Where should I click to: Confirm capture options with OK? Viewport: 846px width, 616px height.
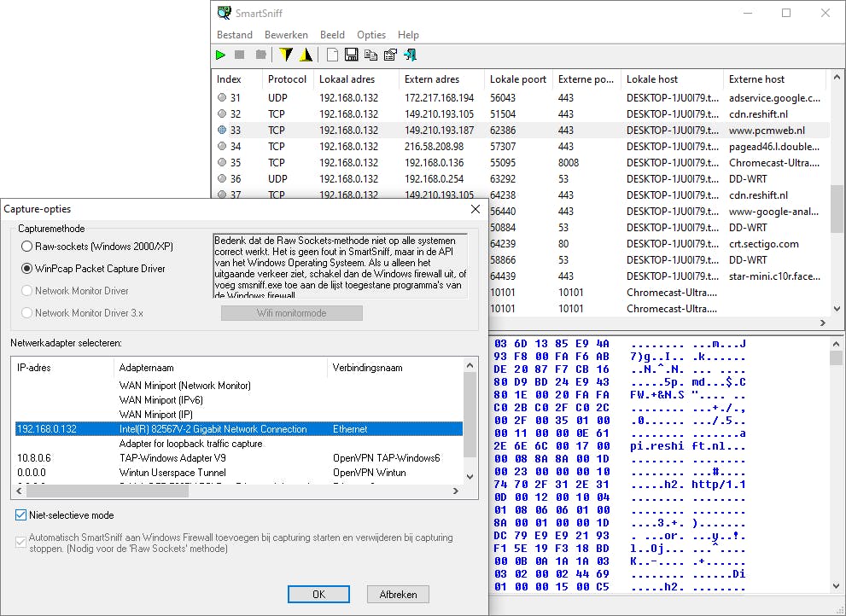[x=318, y=594]
